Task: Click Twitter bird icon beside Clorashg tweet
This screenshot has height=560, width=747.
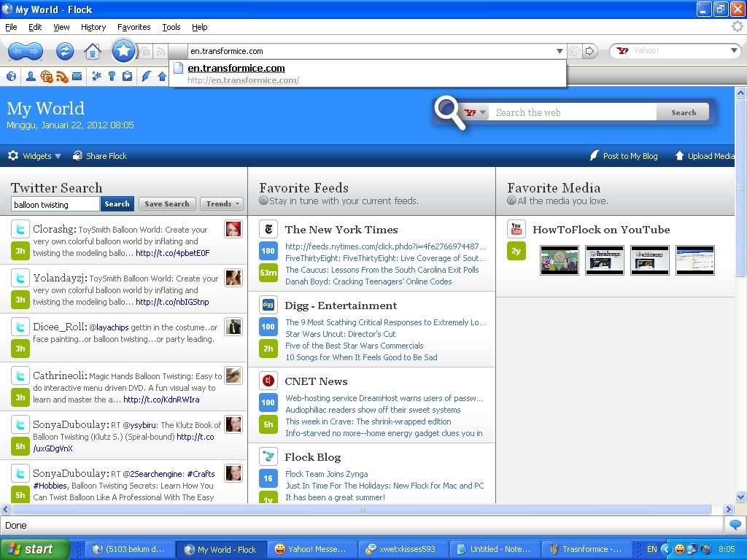Action: (20, 229)
